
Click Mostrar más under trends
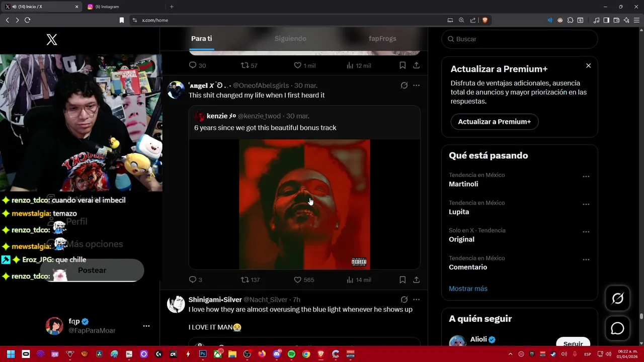point(468,289)
